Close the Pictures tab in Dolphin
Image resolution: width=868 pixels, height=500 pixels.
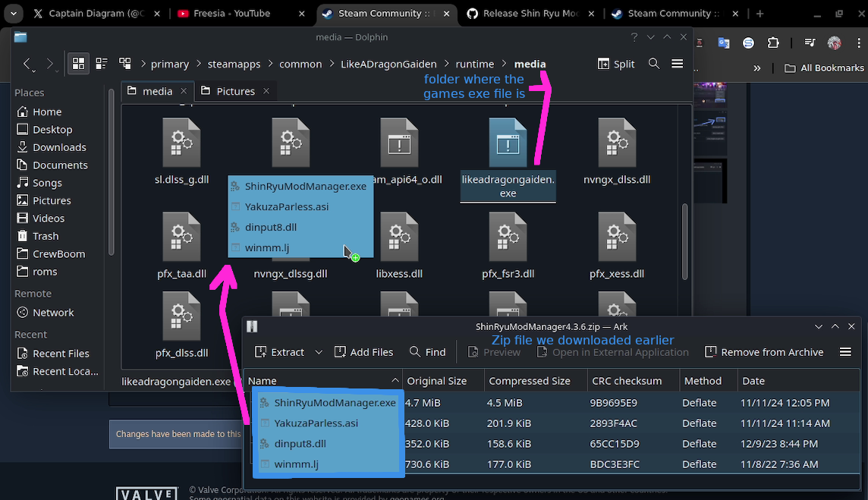point(266,91)
